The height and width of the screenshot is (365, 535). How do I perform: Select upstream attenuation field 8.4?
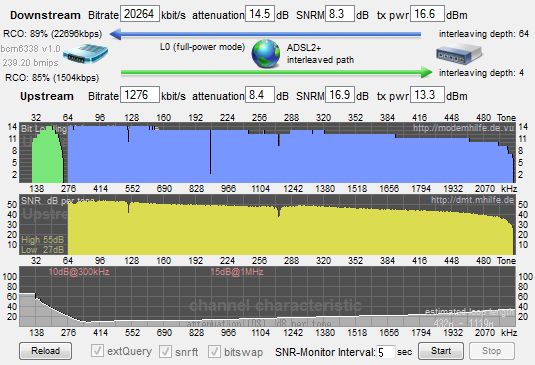tap(260, 94)
